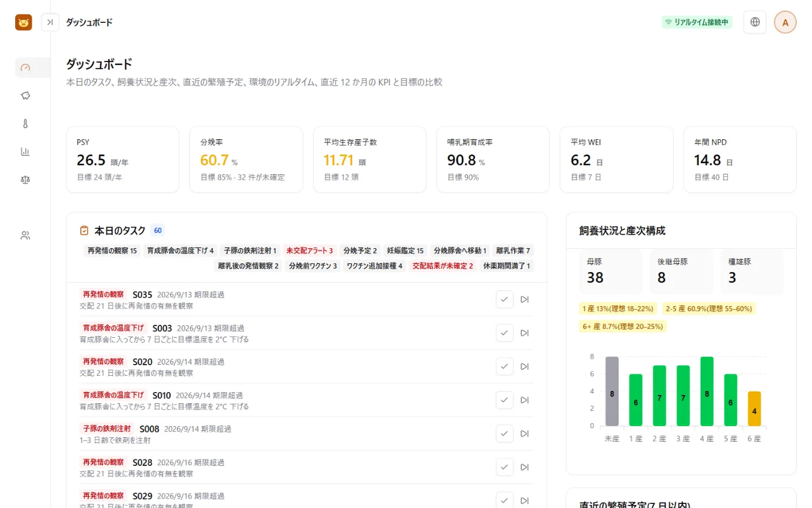
Task: Open the dashboard gauge icon in the sidebar
Action: (25, 67)
